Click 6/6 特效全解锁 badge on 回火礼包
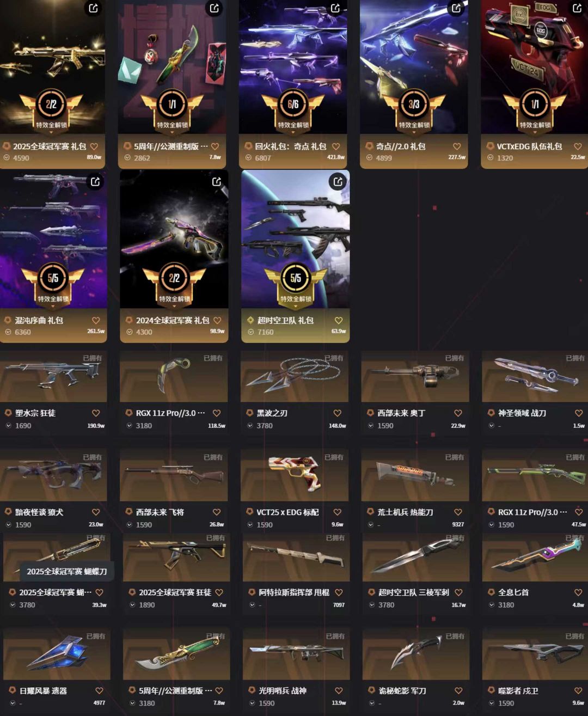 (293, 109)
